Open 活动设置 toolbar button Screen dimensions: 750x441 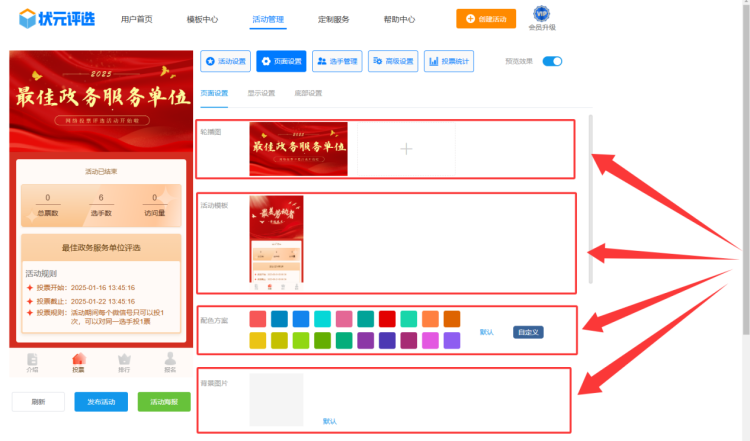click(x=225, y=61)
